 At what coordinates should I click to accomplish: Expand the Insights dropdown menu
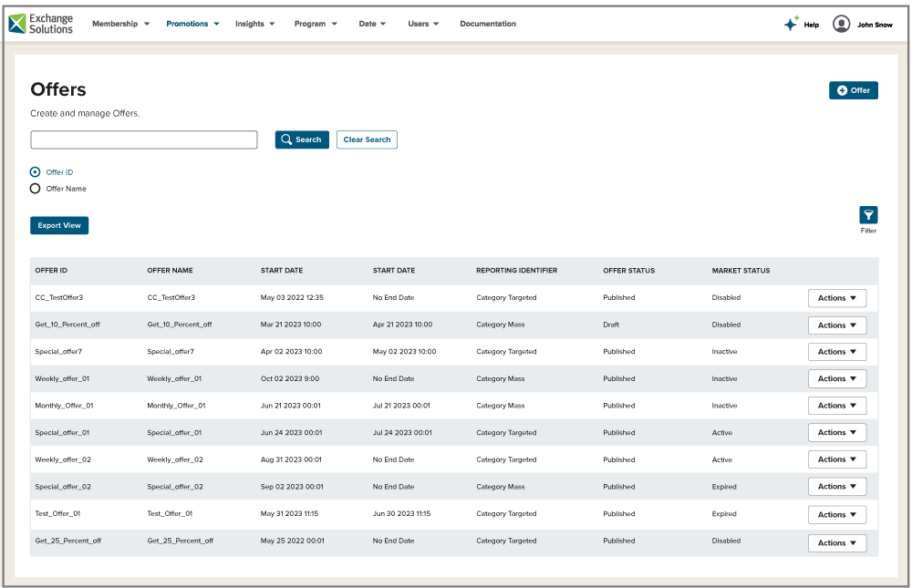tap(254, 24)
